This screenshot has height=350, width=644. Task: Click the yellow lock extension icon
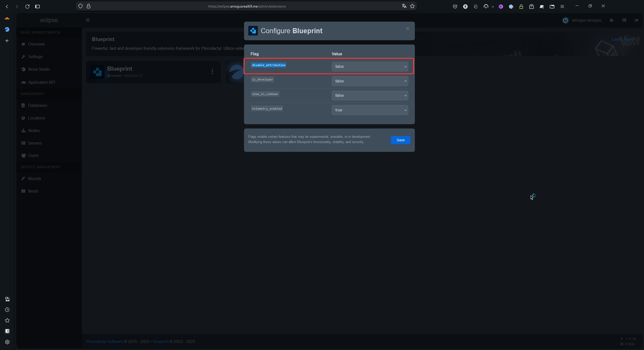click(x=521, y=7)
